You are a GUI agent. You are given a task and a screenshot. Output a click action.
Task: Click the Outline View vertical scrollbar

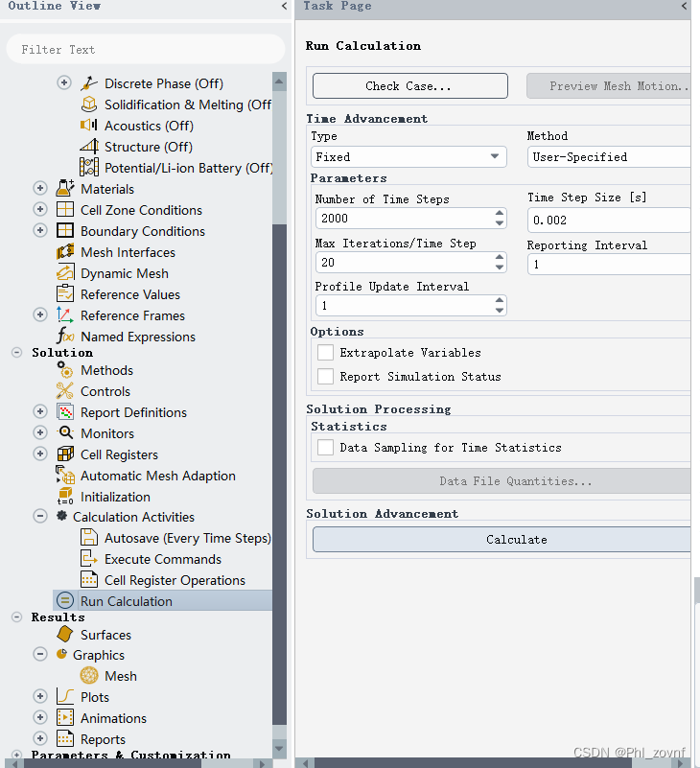tap(279, 384)
